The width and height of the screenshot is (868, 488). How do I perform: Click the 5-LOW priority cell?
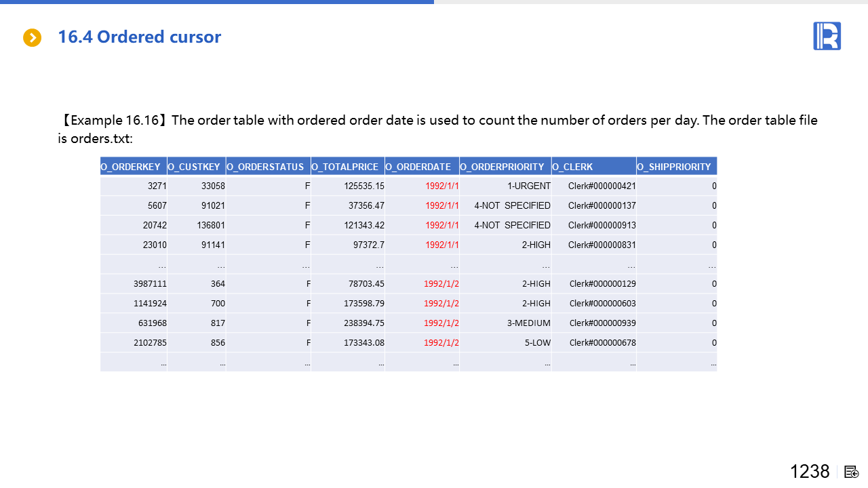[x=537, y=343]
